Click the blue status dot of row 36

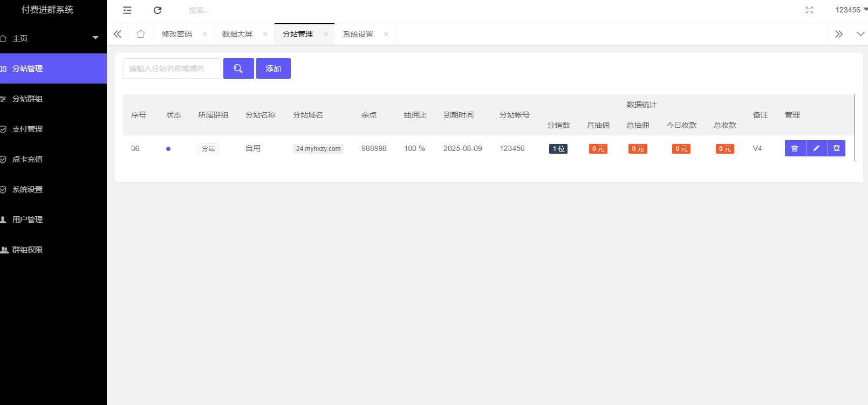168,149
